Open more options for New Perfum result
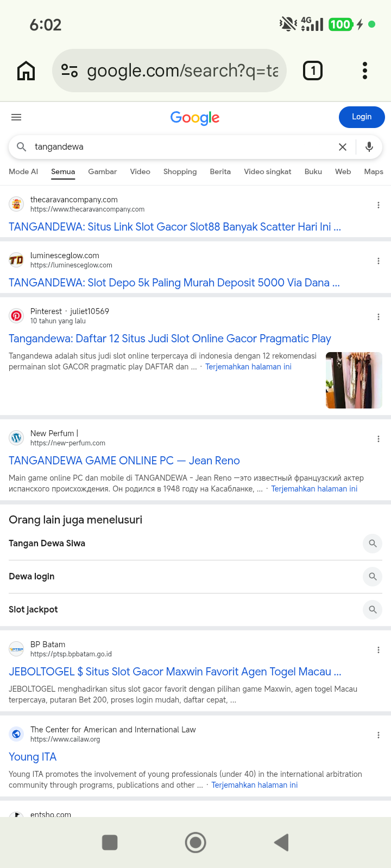Screen dimensions: 391x868 coord(379,439)
